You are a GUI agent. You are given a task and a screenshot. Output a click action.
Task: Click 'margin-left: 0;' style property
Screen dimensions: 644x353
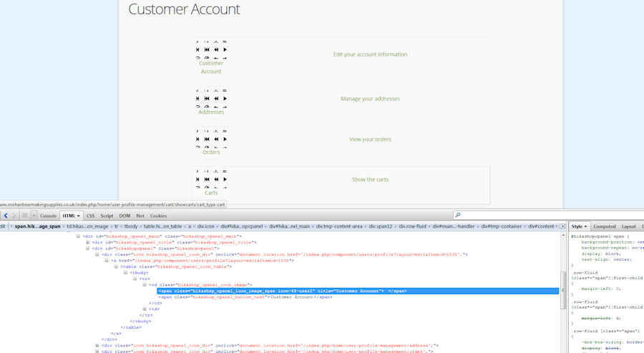coord(601,289)
